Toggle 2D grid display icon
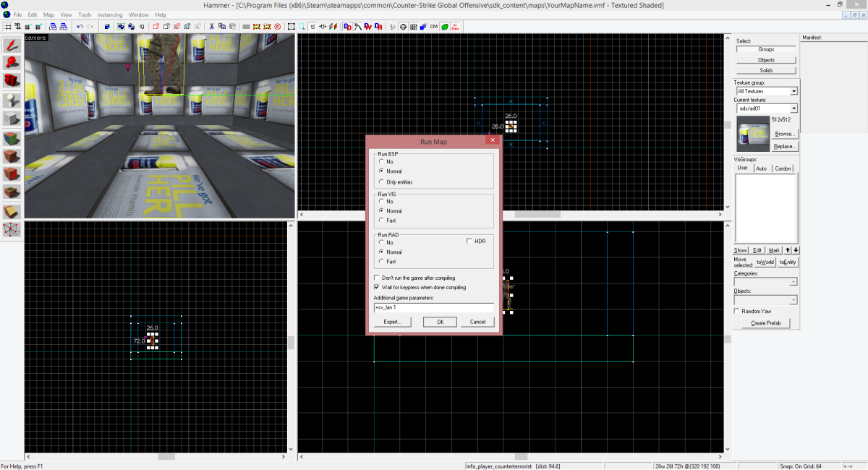868x470 pixels. 8,26
